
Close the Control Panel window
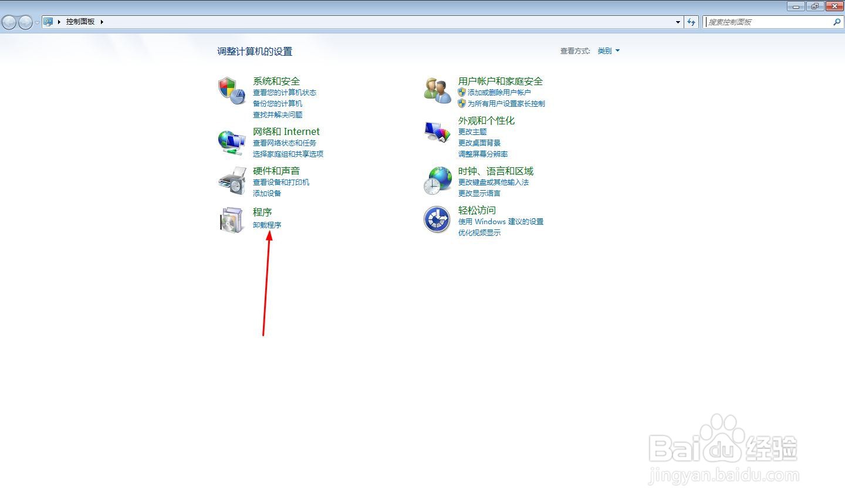coord(834,6)
